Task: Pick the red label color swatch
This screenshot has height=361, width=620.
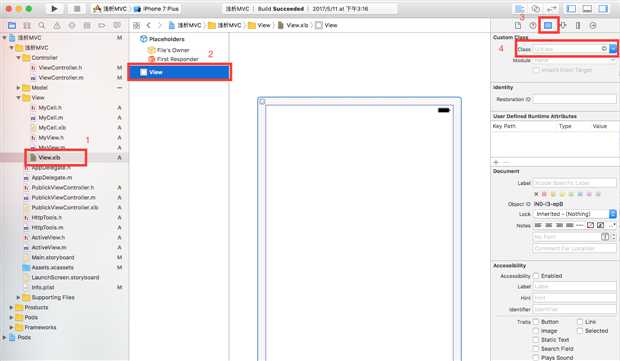Action: point(544,194)
